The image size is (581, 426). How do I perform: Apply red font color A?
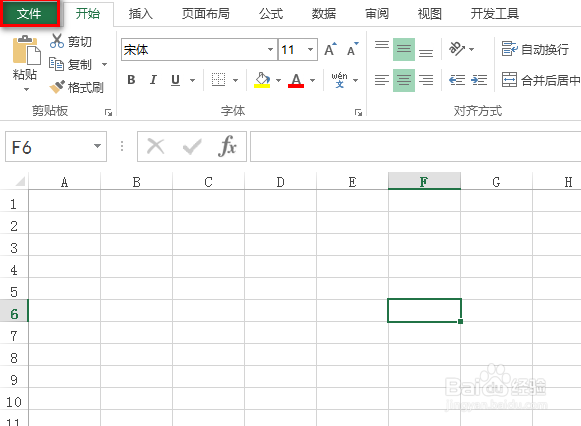[x=296, y=80]
